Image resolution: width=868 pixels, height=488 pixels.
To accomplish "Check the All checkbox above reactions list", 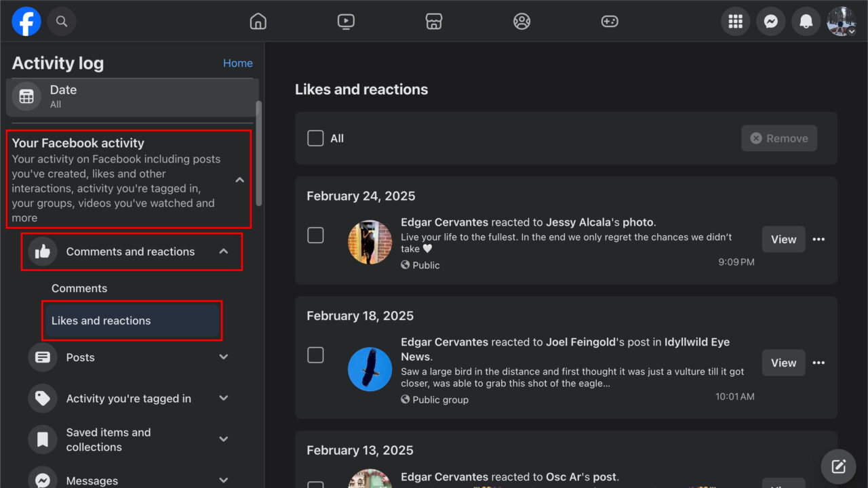I will point(315,138).
